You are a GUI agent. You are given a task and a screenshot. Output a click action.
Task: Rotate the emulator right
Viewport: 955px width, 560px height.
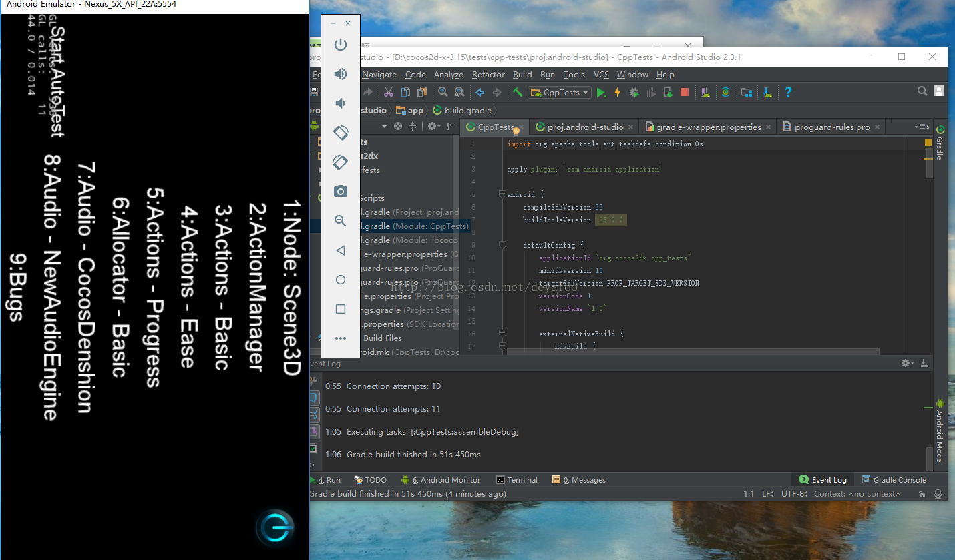(341, 162)
